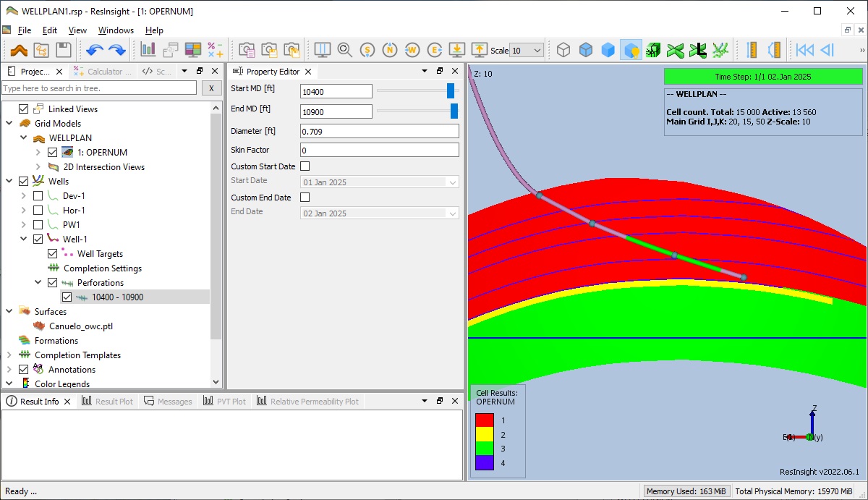Screen dimensions: 868x500
Task: Set view direction with the North (N) icon
Action: pos(391,49)
